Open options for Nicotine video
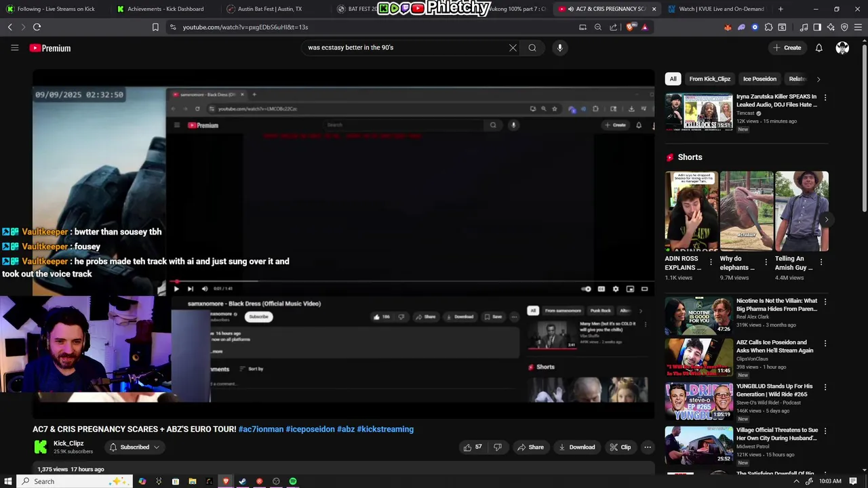The width and height of the screenshot is (868, 488). (x=825, y=302)
